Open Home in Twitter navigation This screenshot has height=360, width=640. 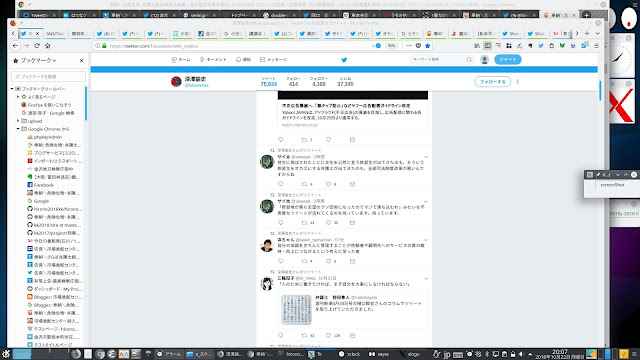181,60
